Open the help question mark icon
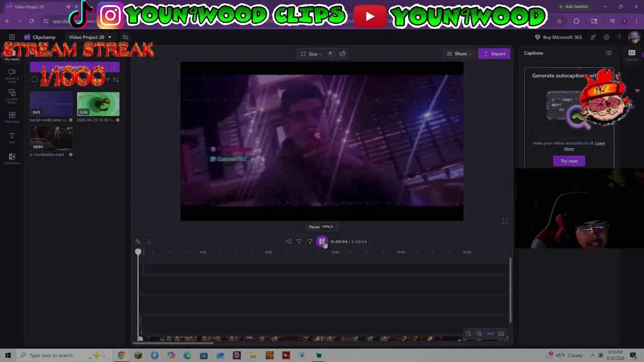 pos(619,37)
